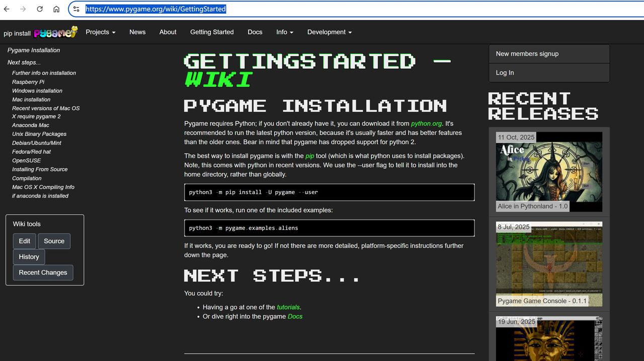
Task: Select the Getting Started menu item
Action: (x=212, y=32)
